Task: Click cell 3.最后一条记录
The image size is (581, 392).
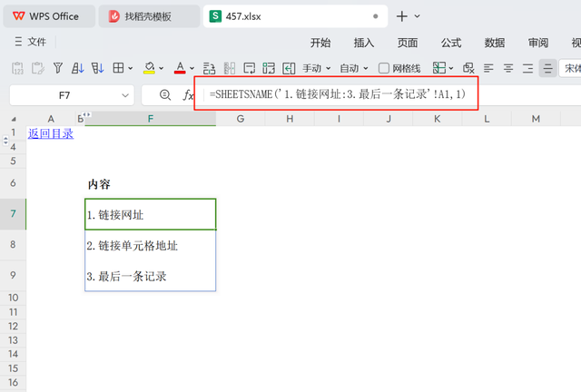Action: point(151,276)
